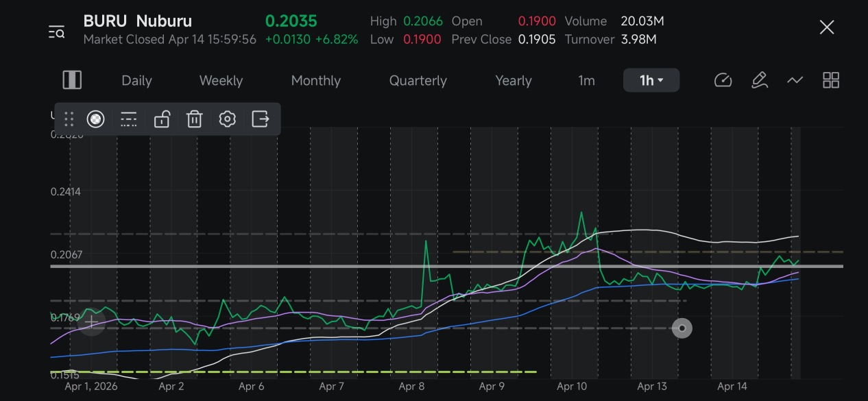The image size is (868, 401).
Task: Open the multi-chart grid layout icon
Action: click(831, 80)
